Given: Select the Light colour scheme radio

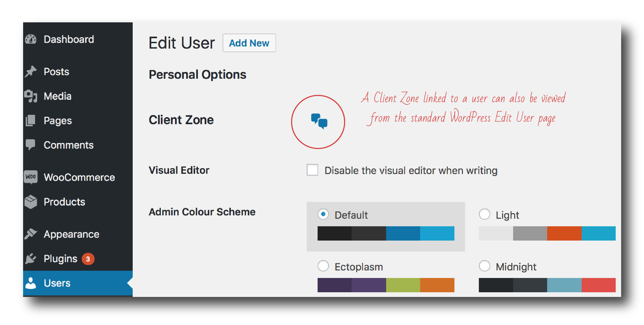Looking at the screenshot, I should point(485,214).
